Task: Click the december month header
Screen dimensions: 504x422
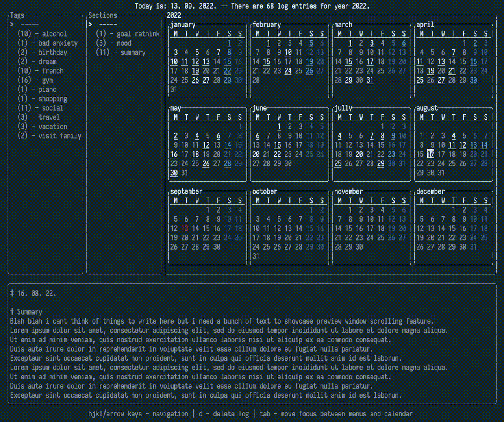Action: pos(430,191)
